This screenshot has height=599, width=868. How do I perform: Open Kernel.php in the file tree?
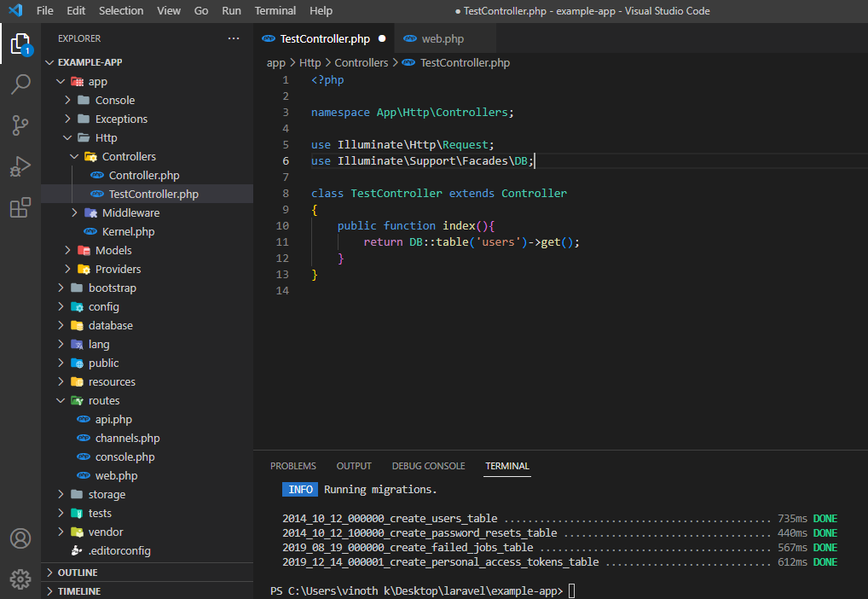[x=128, y=231]
